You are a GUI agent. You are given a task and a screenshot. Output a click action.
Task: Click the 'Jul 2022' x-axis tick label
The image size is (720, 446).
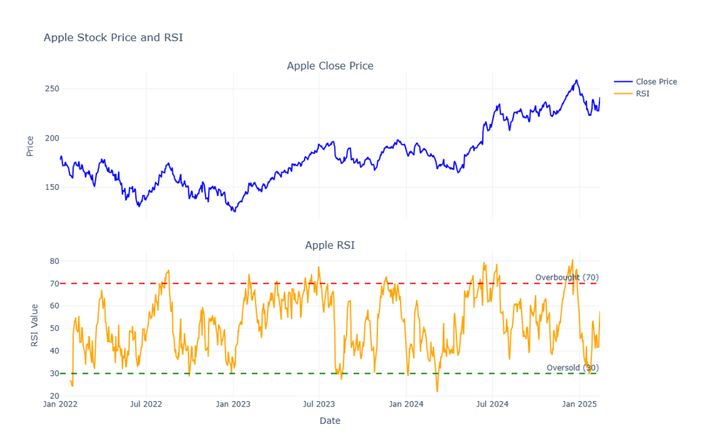point(146,404)
